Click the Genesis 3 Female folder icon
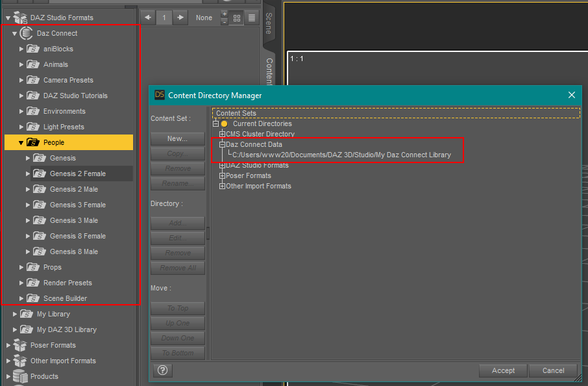 [40, 205]
